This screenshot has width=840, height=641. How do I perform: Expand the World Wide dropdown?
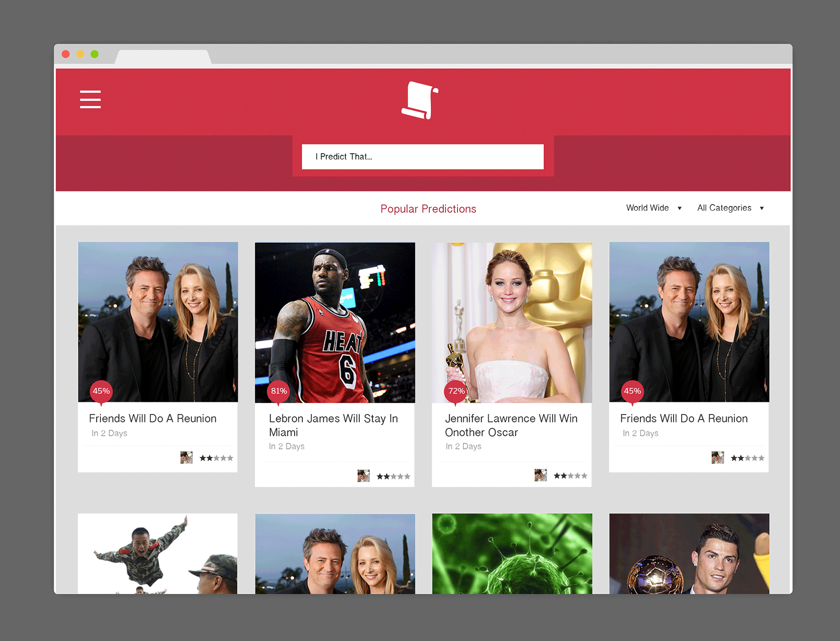point(654,208)
